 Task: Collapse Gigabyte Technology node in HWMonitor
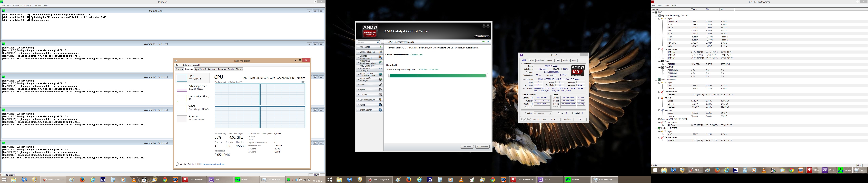(x=656, y=15)
